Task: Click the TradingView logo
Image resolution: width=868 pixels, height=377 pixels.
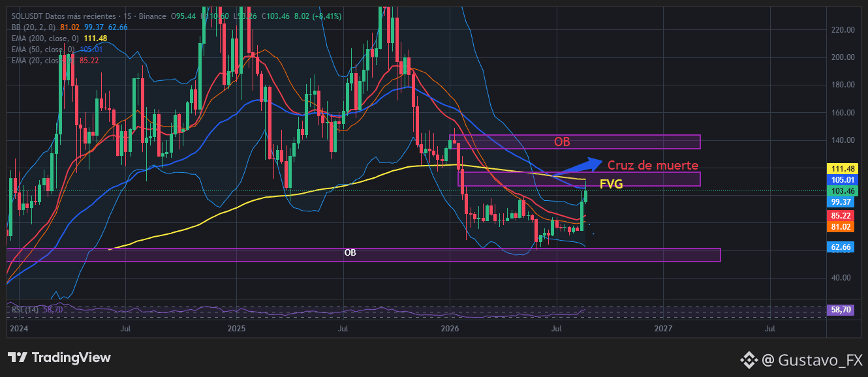Action: click(59, 357)
